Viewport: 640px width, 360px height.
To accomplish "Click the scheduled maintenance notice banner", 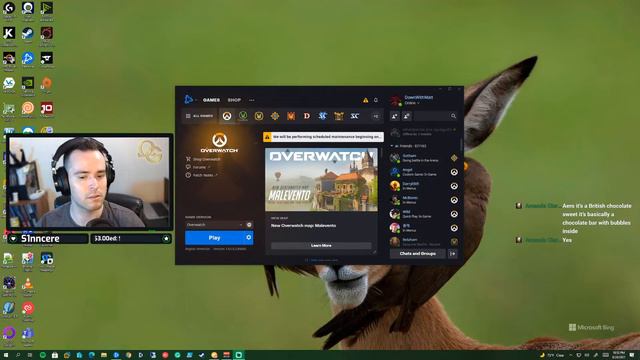I will [323, 137].
